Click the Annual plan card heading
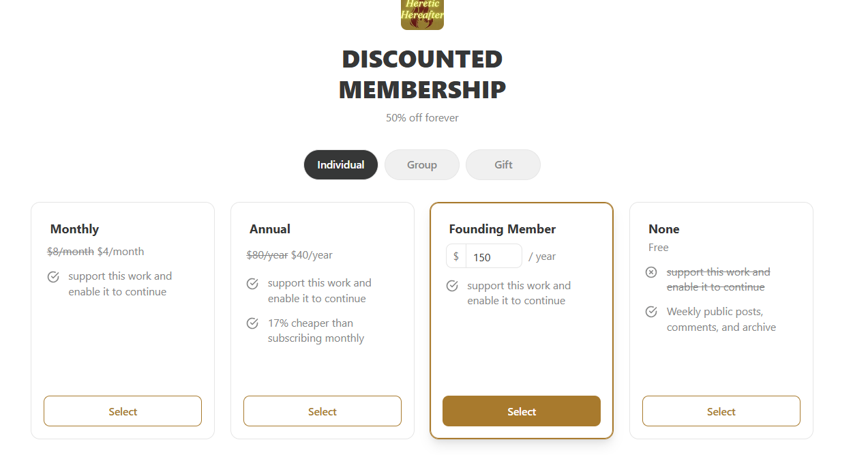 coord(270,229)
